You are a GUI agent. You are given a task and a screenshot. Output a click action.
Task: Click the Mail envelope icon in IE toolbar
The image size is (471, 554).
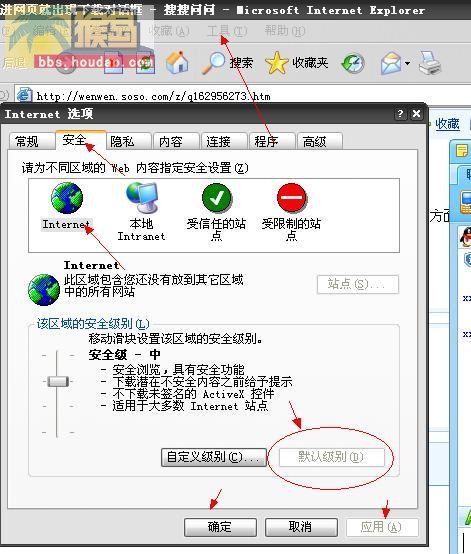pyautogui.click(x=391, y=63)
